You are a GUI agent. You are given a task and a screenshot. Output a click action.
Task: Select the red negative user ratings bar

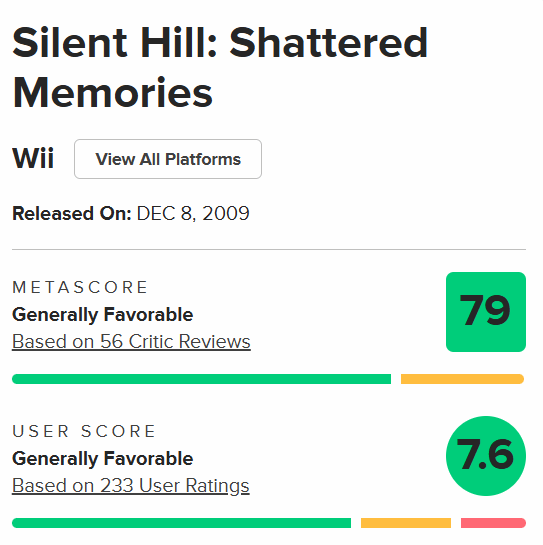(493, 523)
